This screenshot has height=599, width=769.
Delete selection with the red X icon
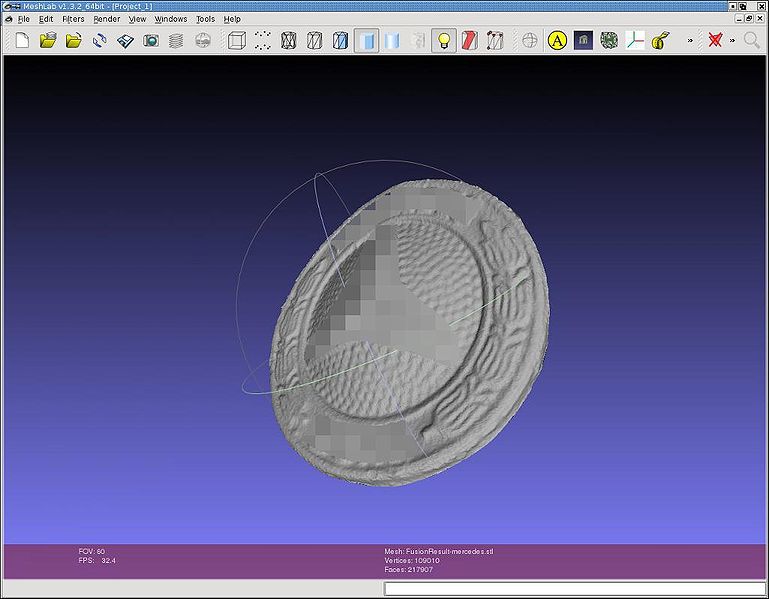tap(715, 40)
